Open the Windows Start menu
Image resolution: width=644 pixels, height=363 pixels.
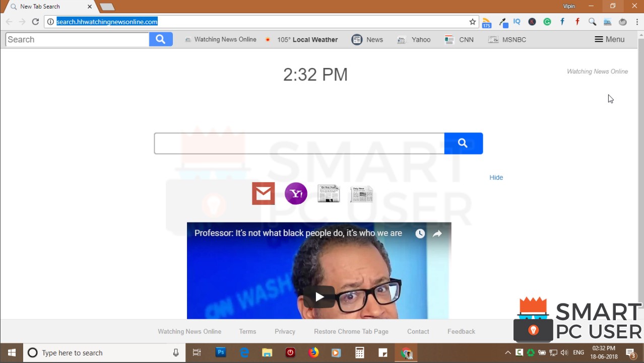(x=12, y=352)
